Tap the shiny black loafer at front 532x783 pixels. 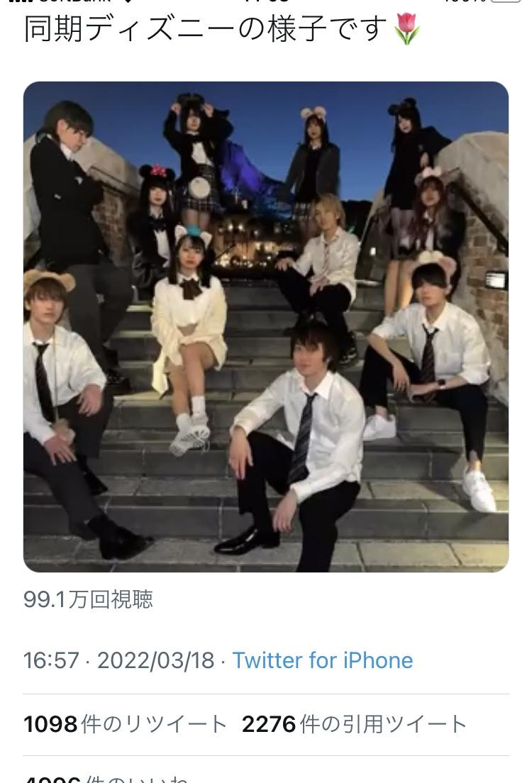pos(245,541)
